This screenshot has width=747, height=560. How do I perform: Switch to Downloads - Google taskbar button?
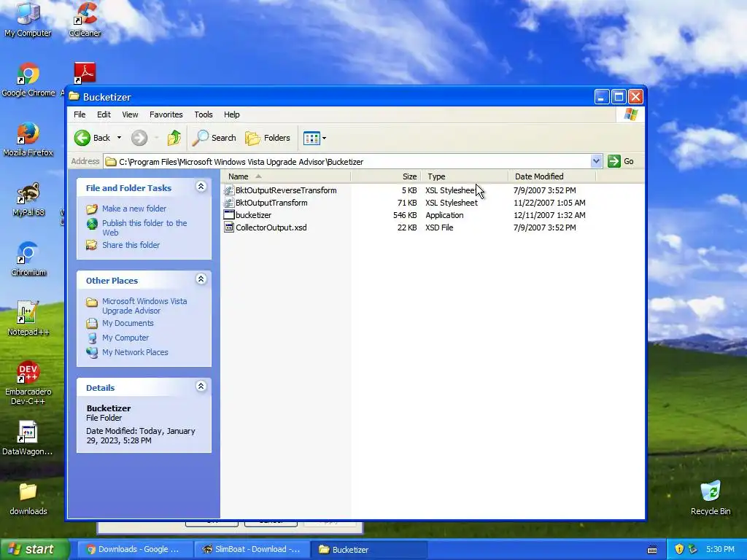(135, 550)
